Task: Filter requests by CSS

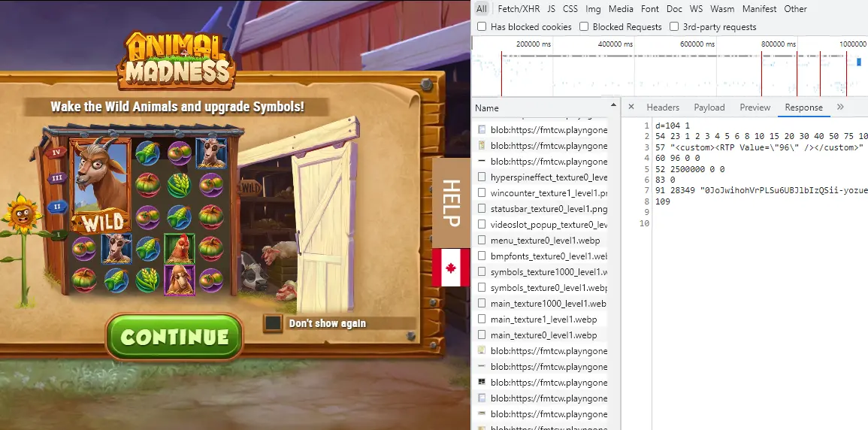Action: click(x=570, y=9)
